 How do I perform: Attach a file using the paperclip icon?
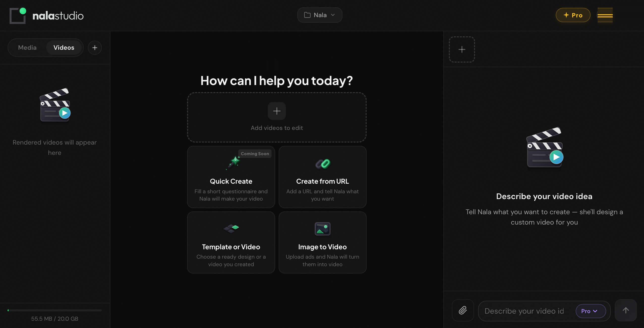point(462,311)
